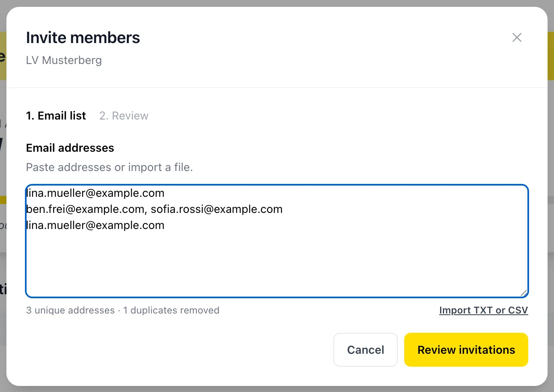Click the 'LV Musterberg' subtitle
This screenshot has height=392, width=554.
64,60
